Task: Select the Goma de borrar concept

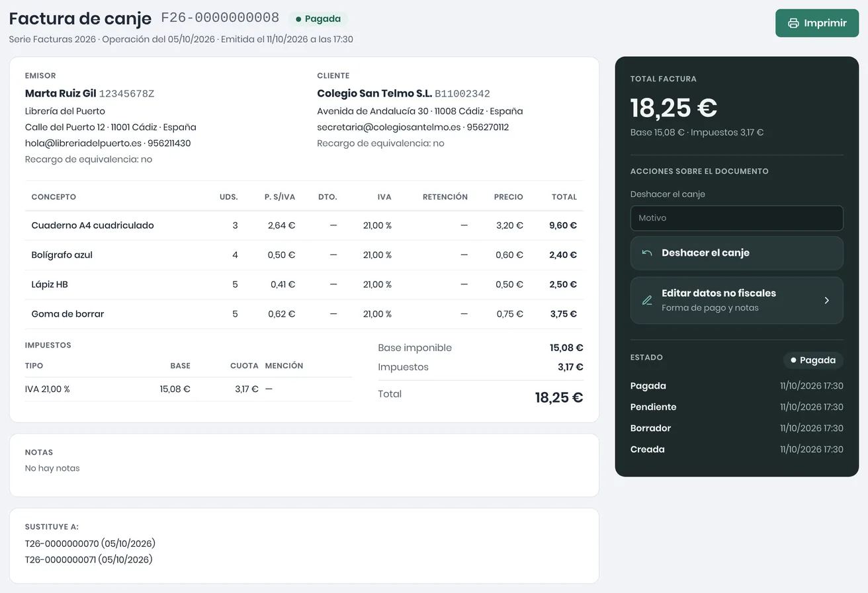Action: coord(67,314)
